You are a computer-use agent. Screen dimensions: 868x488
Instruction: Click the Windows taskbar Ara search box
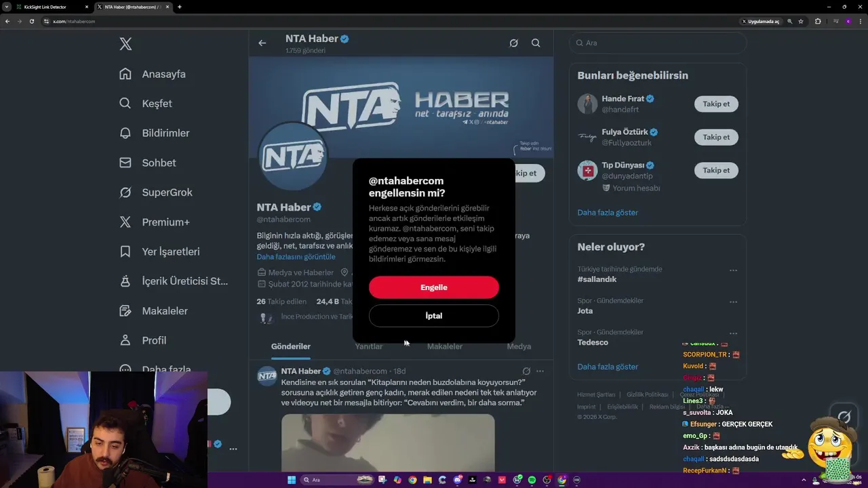(338, 480)
